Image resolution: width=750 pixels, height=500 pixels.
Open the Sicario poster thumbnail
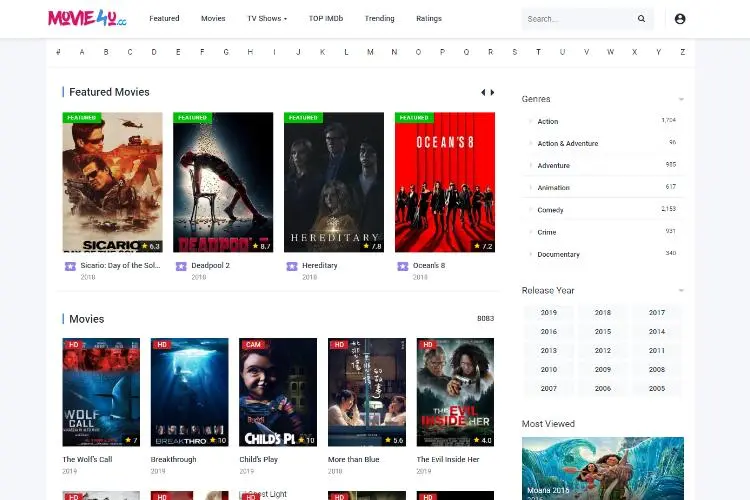[112, 182]
